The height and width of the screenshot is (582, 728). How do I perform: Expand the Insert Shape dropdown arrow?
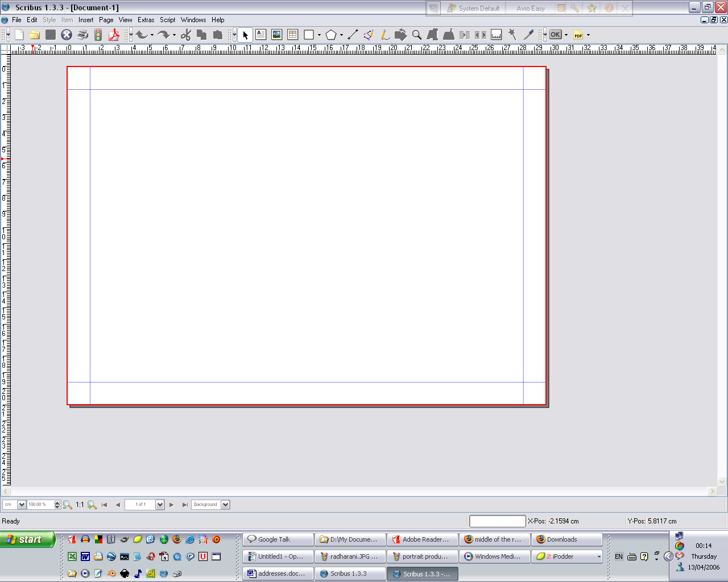pos(319,35)
